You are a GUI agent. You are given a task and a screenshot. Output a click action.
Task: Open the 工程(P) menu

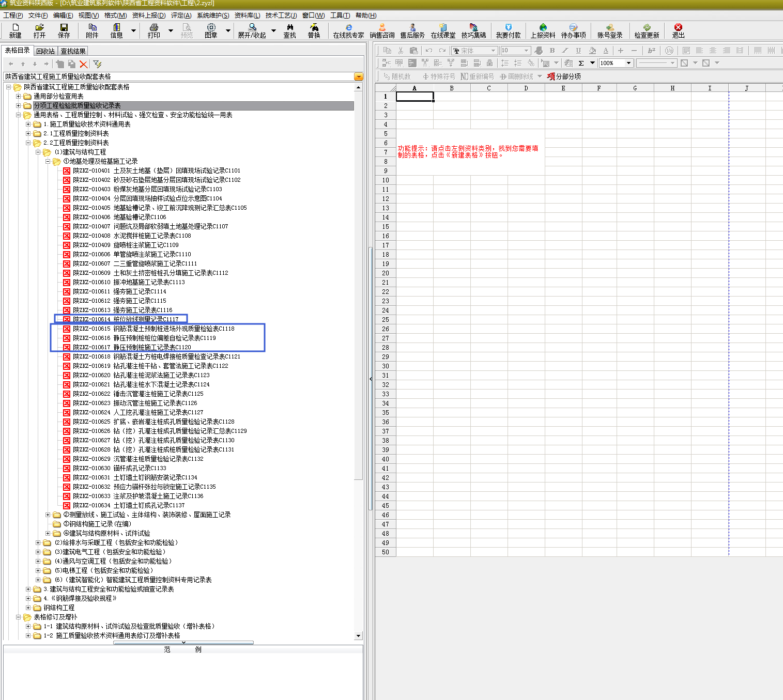click(x=13, y=15)
